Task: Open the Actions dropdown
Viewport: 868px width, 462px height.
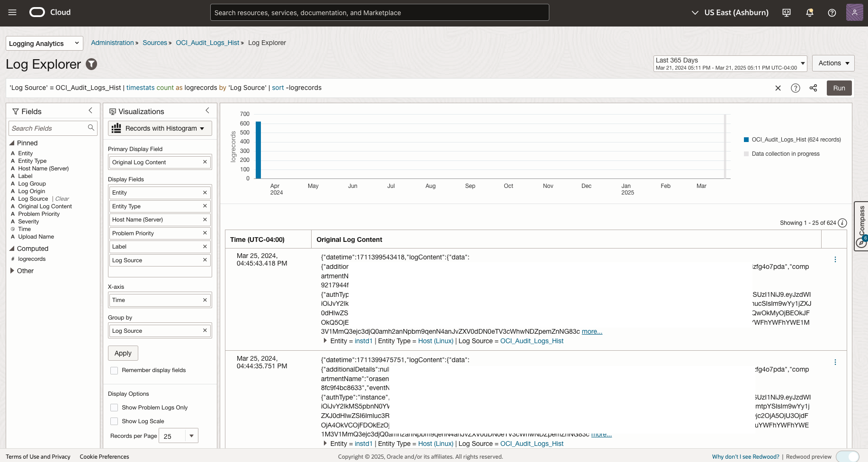Action: pyautogui.click(x=833, y=63)
